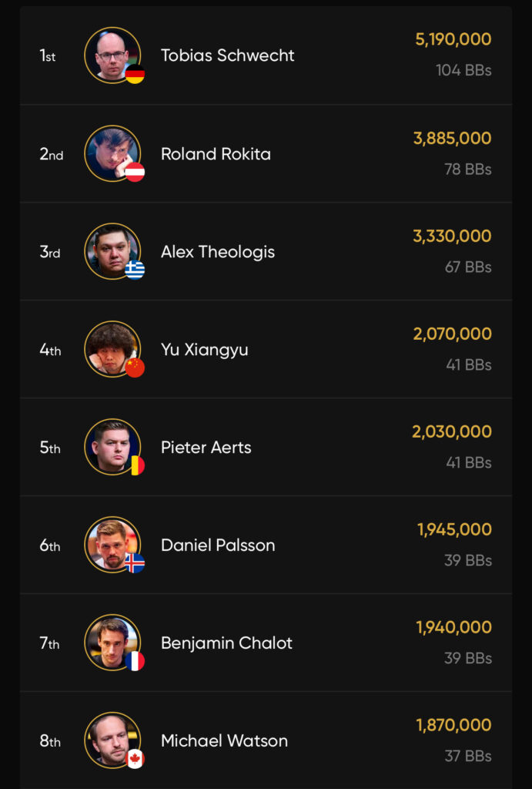Select Benjamin Chalot's name
This screenshot has height=789, width=532.
point(226,643)
